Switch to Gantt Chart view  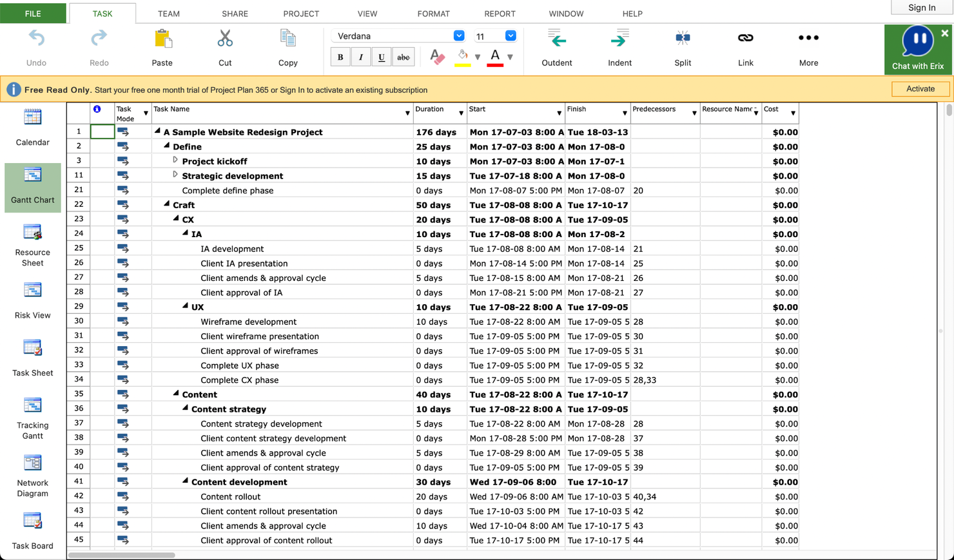(x=32, y=187)
